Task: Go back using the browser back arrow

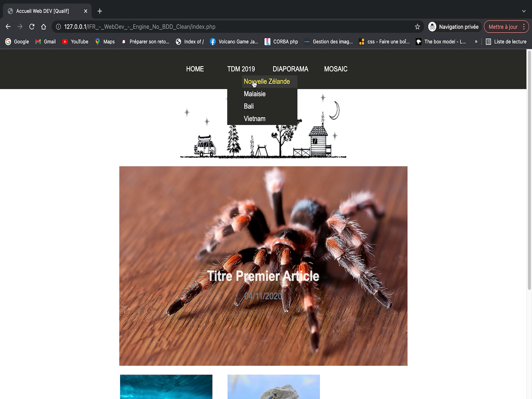Action: pos(8,27)
